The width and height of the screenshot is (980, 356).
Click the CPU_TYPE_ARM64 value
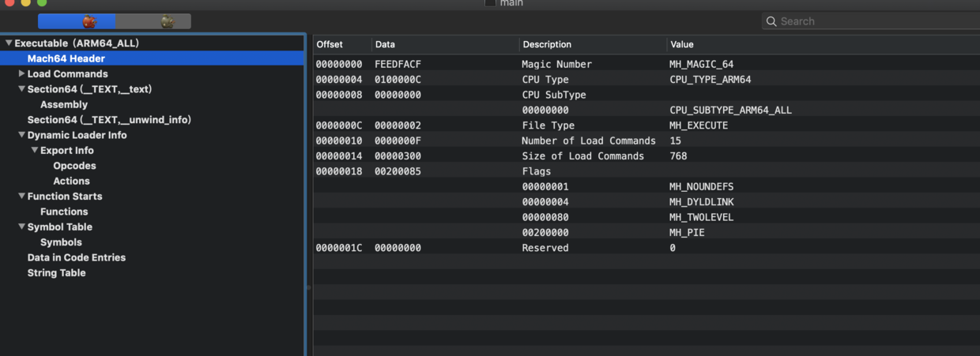[710, 80]
